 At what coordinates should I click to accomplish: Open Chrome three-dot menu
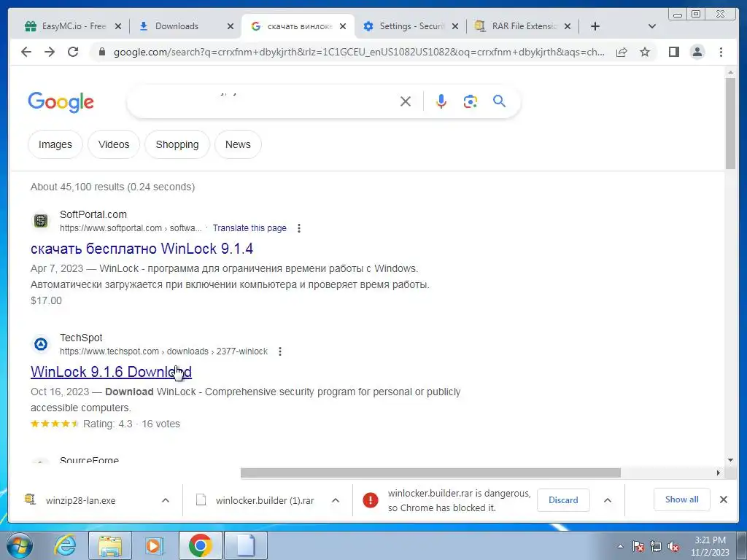point(721,52)
